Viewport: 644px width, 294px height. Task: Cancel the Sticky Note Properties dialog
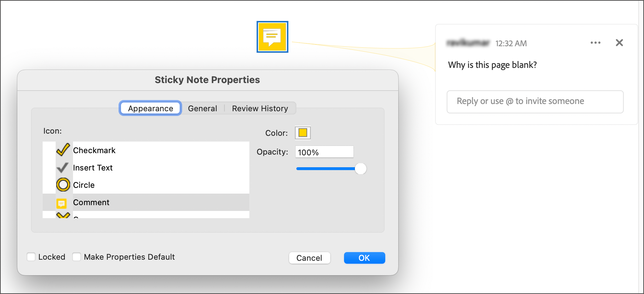[x=309, y=258]
